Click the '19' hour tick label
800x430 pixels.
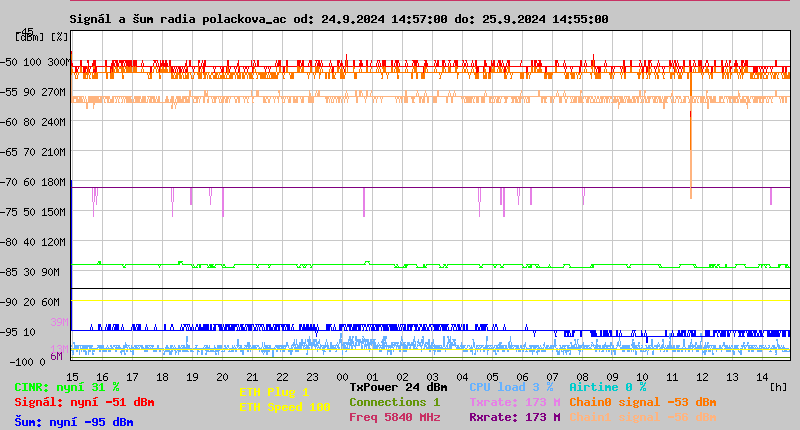192,377
